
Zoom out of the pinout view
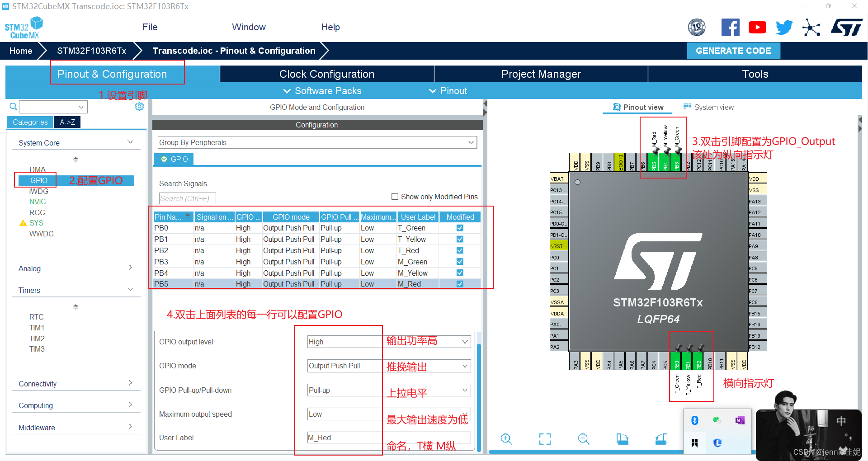point(584,439)
